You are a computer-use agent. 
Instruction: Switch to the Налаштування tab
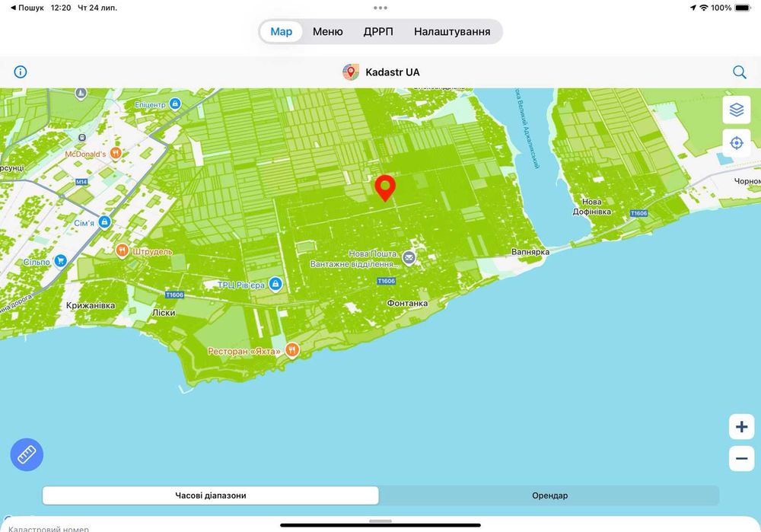452,31
